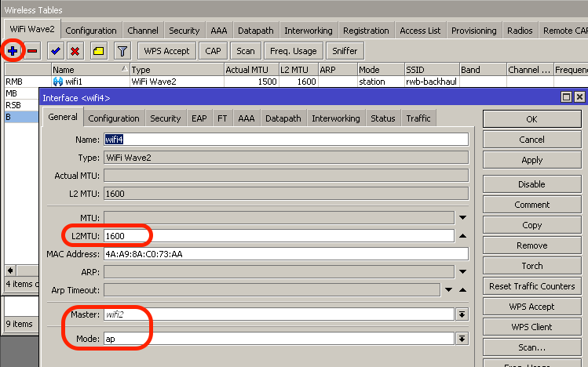Click the yellow Comment note icon
Screen dimensions: 588x367
click(x=98, y=51)
